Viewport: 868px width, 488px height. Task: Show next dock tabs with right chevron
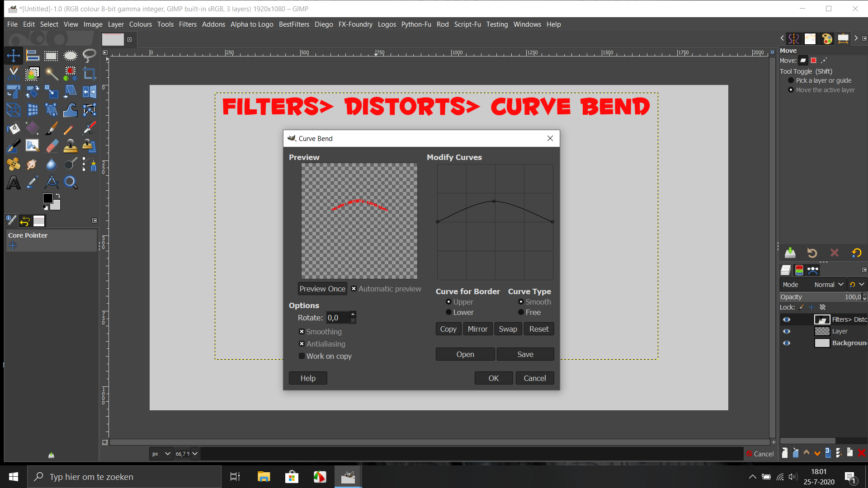pyautogui.click(x=856, y=38)
